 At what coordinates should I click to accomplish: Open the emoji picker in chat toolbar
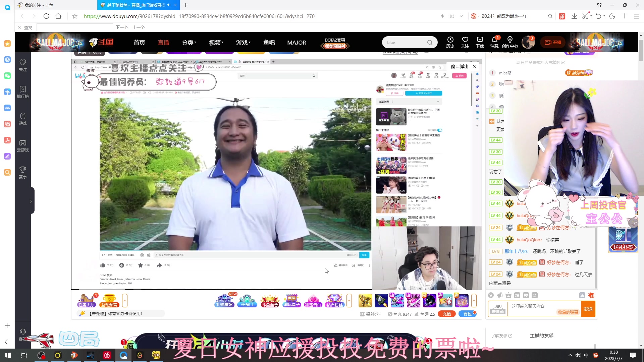(x=491, y=295)
